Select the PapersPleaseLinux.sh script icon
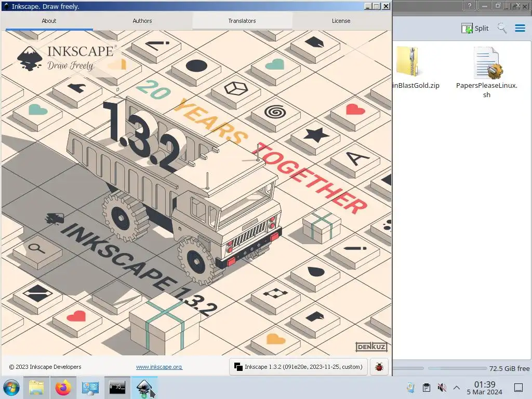The width and height of the screenshot is (532, 399). (x=487, y=63)
